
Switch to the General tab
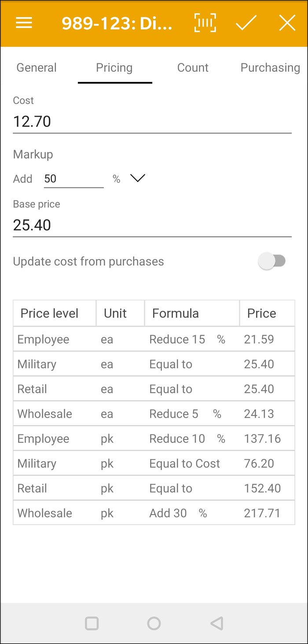pyautogui.click(x=37, y=67)
